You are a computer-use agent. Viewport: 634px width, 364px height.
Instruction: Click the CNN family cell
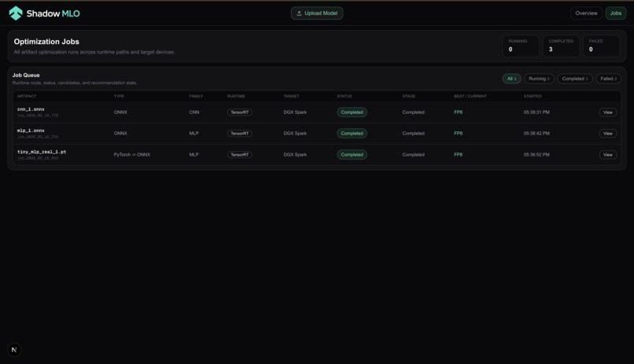tap(194, 112)
